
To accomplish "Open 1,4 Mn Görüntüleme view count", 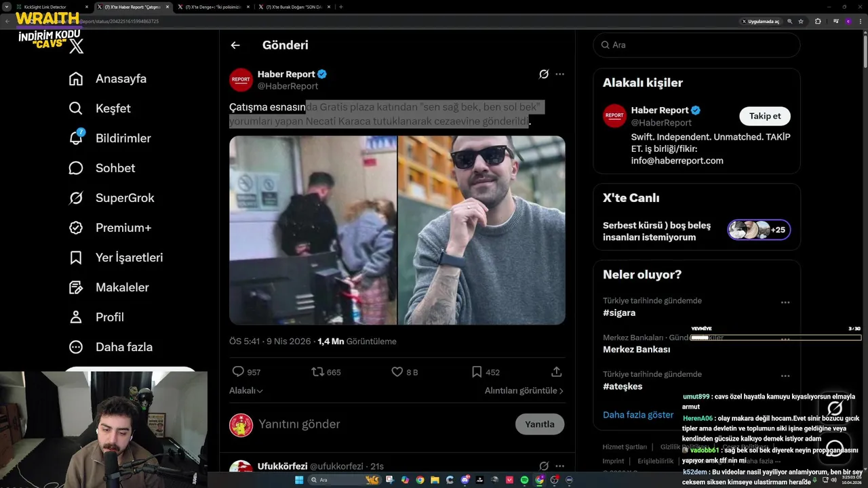I will click(357, 342).
